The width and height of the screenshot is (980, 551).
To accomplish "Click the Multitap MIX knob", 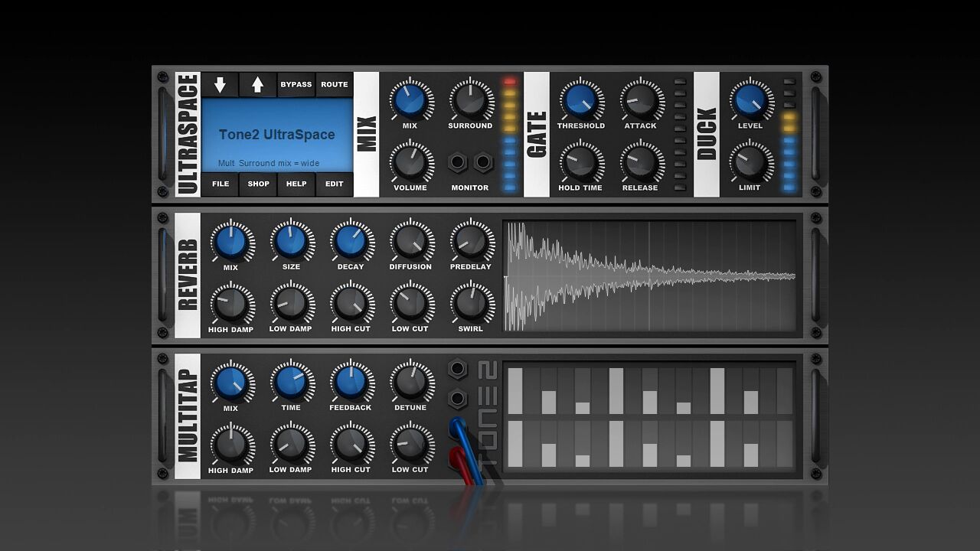I will [231, 382].
